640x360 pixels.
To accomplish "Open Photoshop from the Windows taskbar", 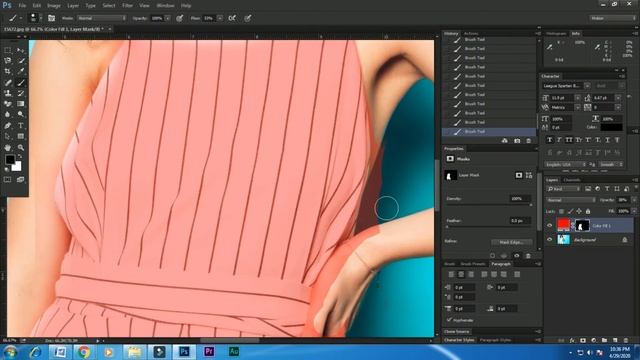I will coord(184,351).
